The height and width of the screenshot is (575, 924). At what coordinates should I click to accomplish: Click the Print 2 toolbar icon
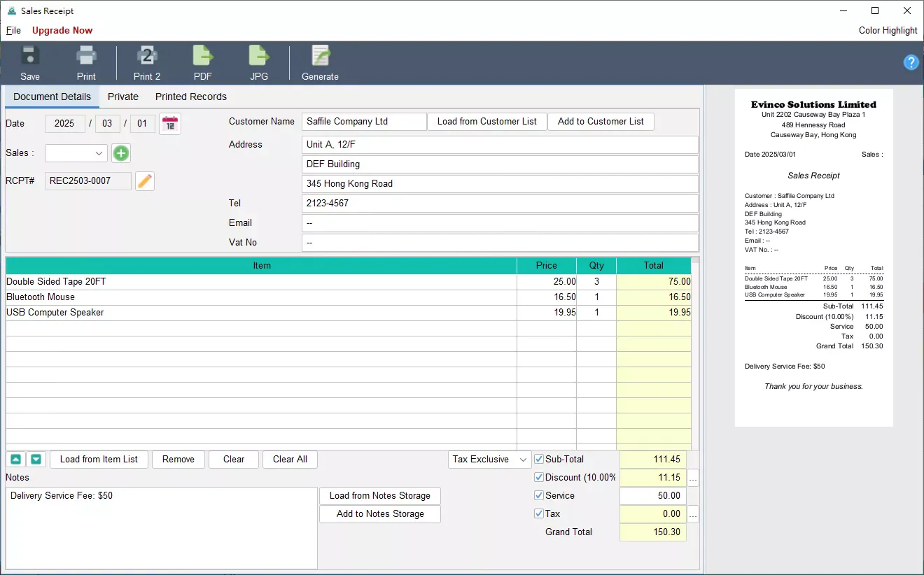pyautogui.click(x=147, y=56)
